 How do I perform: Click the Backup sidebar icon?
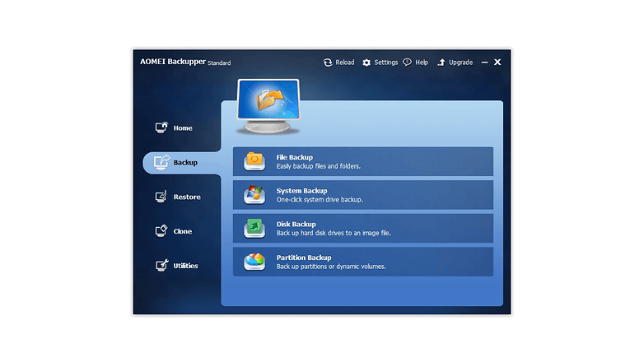tap(161, 162)
